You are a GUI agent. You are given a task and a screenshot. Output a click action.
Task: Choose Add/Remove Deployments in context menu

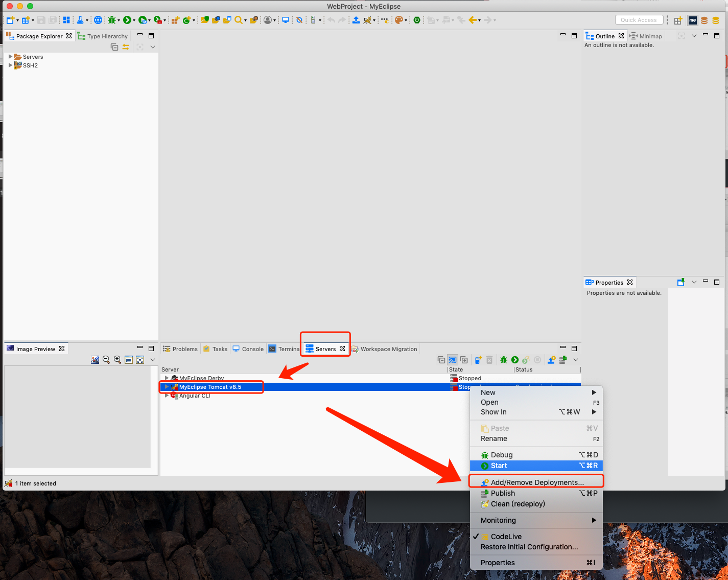point(536,482)
